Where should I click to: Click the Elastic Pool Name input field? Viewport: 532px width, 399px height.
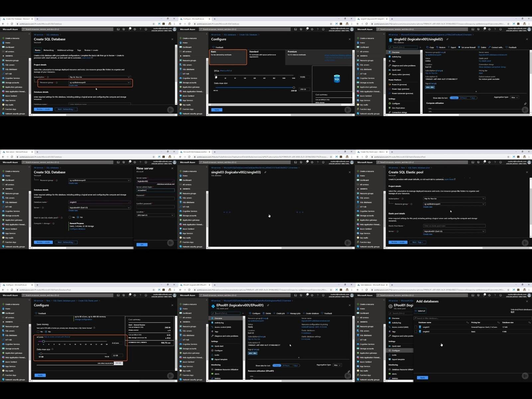(x=454, y=226)
